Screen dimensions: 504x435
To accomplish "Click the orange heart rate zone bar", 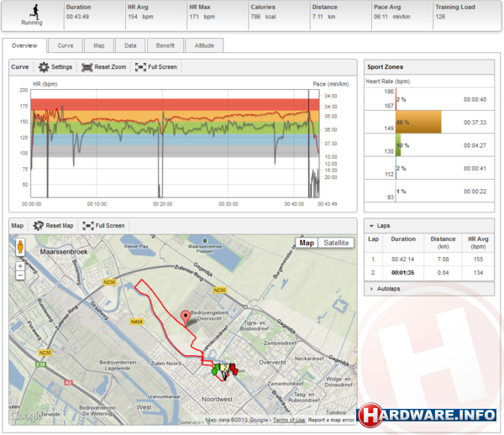I will [x=417, y=122].
